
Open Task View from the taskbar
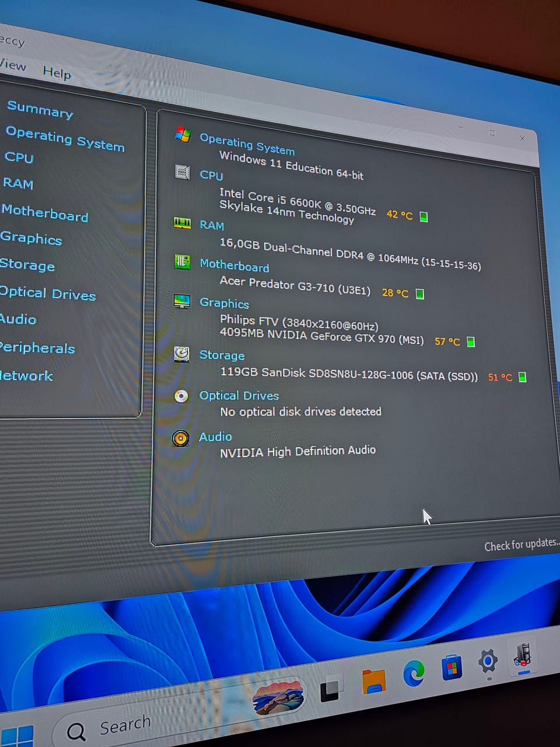(x=330, y=690)
